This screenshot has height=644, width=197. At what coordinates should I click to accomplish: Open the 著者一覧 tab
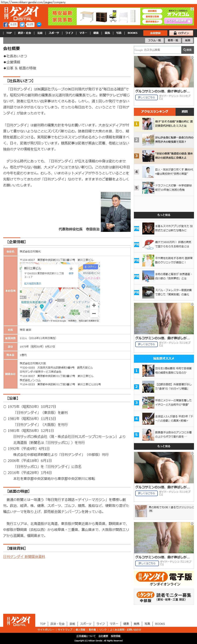pos(173,40)
